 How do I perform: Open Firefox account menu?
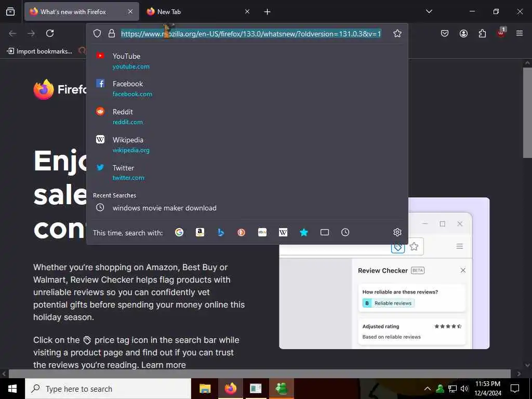tap(463, 33)
